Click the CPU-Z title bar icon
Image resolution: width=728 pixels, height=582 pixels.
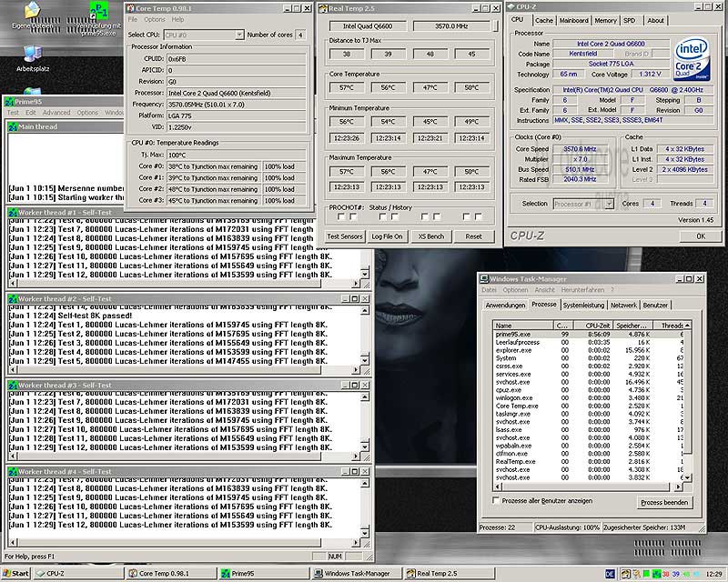point(511,7)
